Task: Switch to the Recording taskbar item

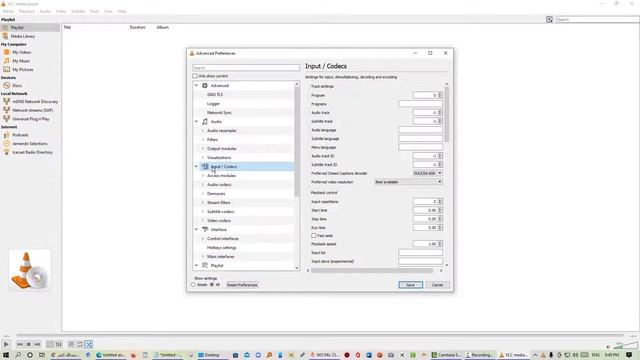Action: (x=479, y=355)
